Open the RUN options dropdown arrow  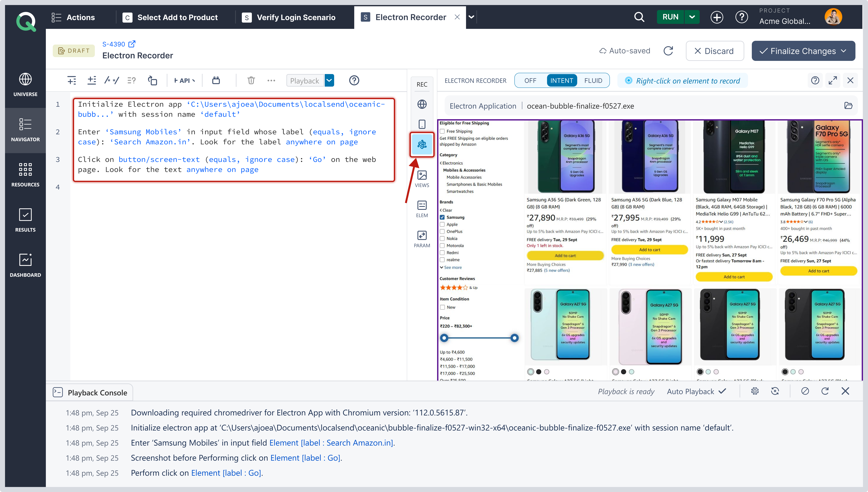click(x=692, y=17)
